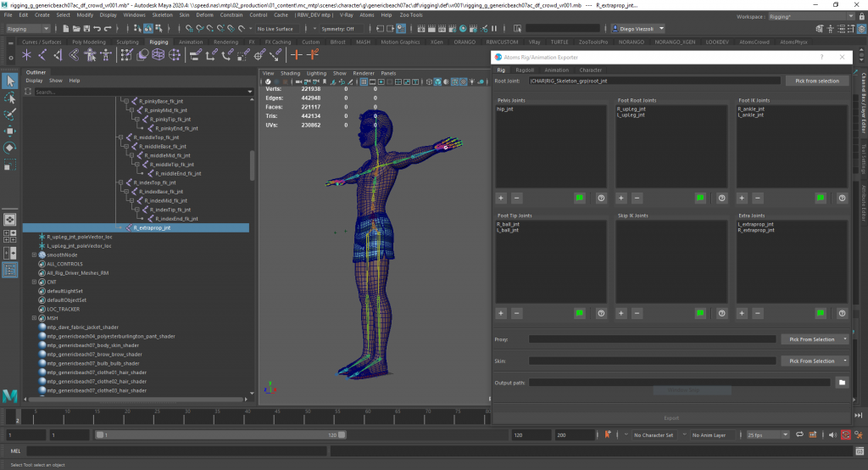The width and height of the screenshot is (868, 470).
Task: Open the Animation shelf tab
Action: [191, 42]
